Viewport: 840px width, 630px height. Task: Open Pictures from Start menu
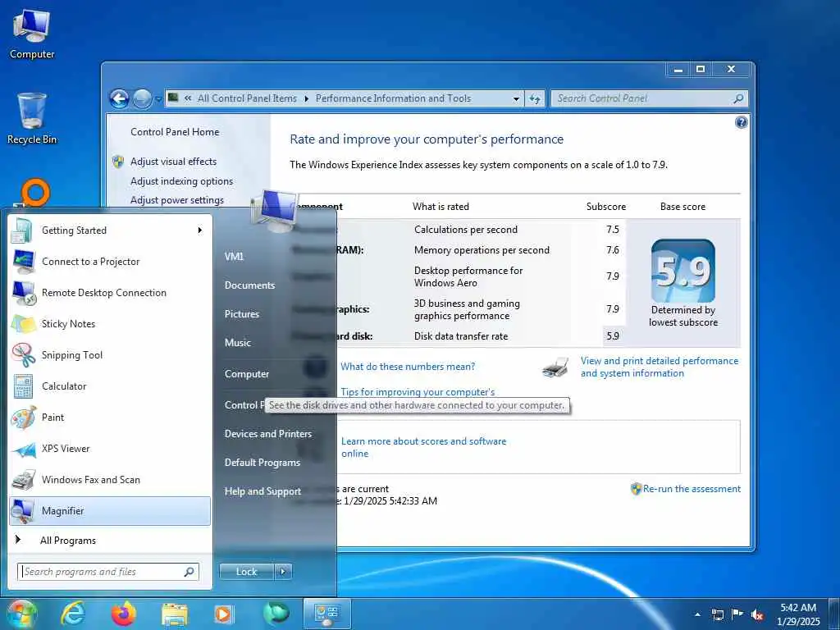242,314
